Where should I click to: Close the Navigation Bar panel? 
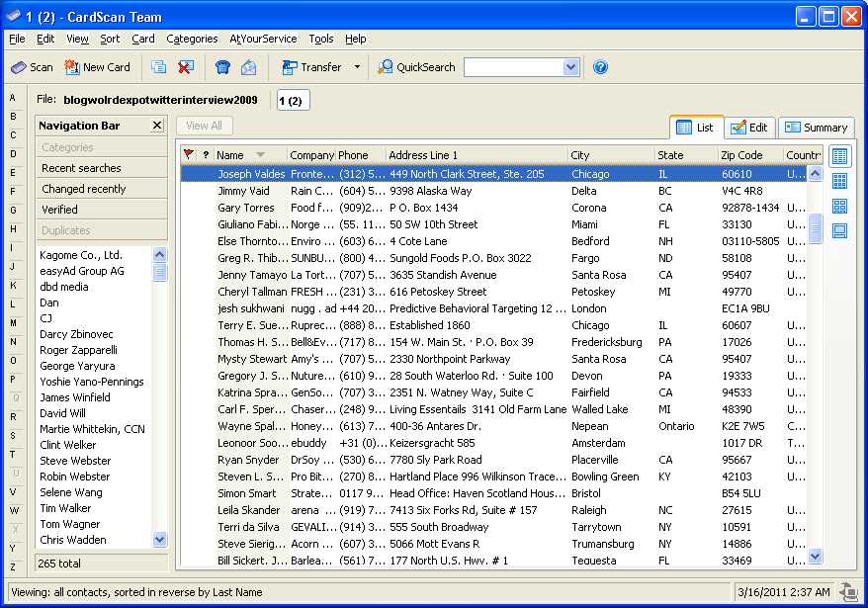click(x=157, y=126)
